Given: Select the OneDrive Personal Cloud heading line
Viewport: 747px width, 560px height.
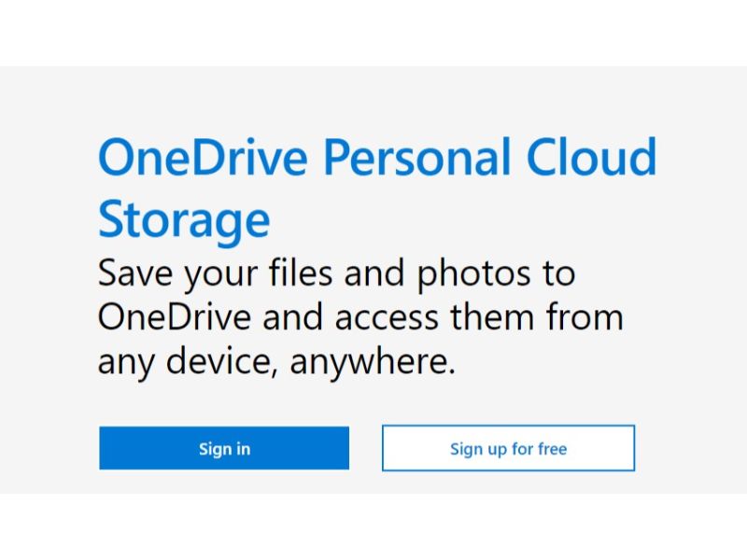Looking at the screenshot, I should click(x=377, y=157).
